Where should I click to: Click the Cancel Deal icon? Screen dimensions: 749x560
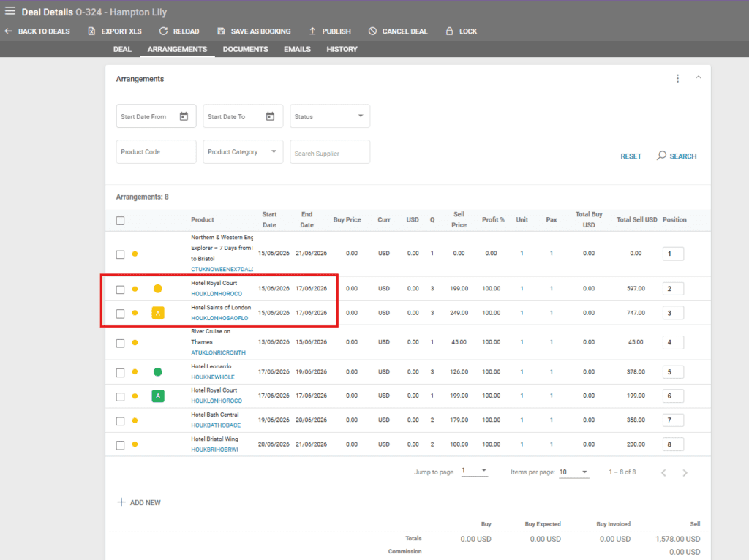coord(372,31)
